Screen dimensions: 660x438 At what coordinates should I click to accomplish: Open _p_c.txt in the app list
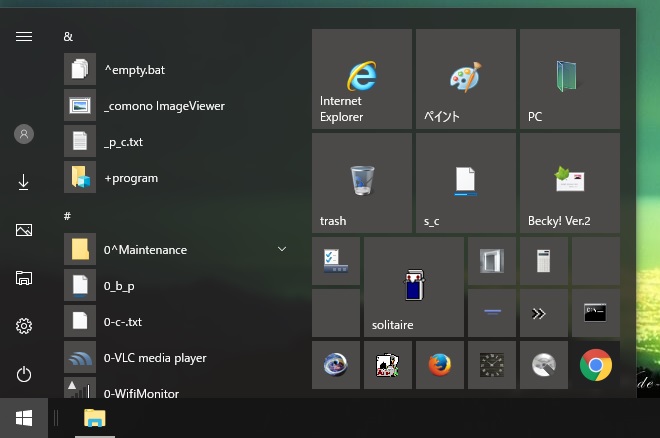[x=177, y=141]
